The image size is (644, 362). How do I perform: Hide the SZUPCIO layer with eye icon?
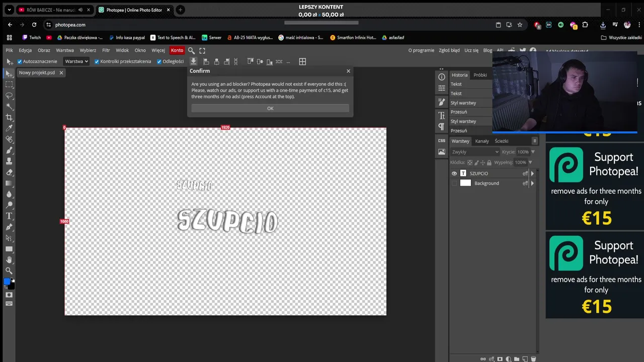click(x=454, y=173)
